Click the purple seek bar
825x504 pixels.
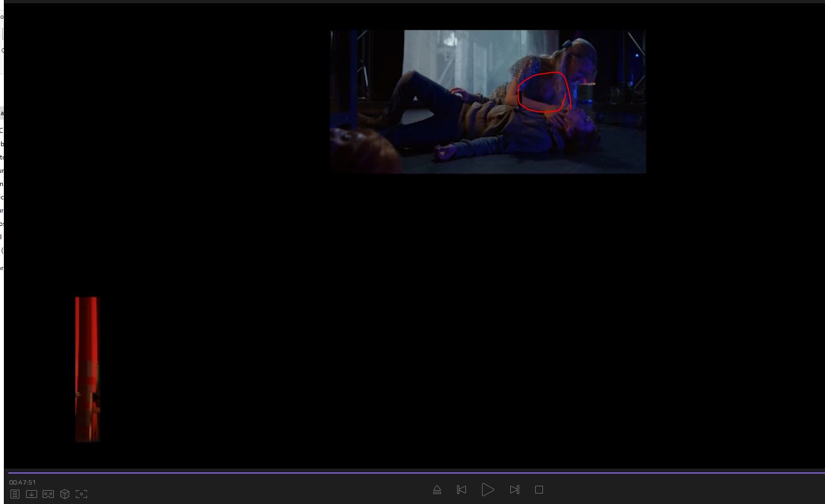[416, 473]
